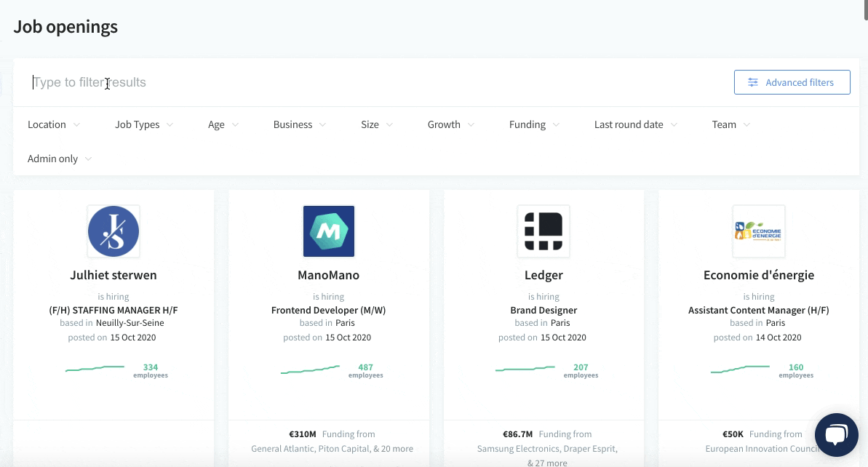Open the Economie d'énergie company name link
The width and height of the screenshot is (868, 467).
[759, 275]
